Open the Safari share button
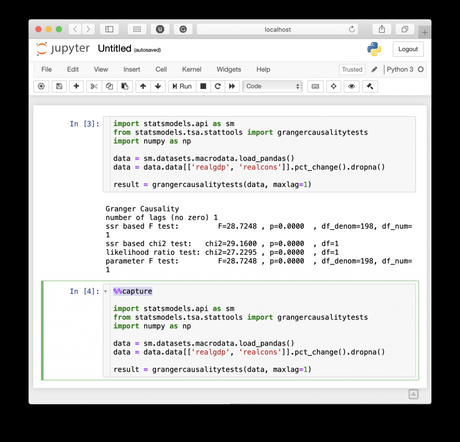This screenshot has height=442, width=460. (x=382, y=29)
